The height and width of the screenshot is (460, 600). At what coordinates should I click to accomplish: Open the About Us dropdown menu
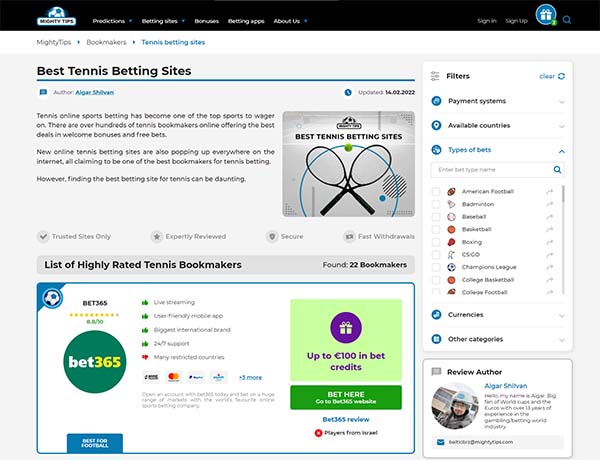(290, 21)
